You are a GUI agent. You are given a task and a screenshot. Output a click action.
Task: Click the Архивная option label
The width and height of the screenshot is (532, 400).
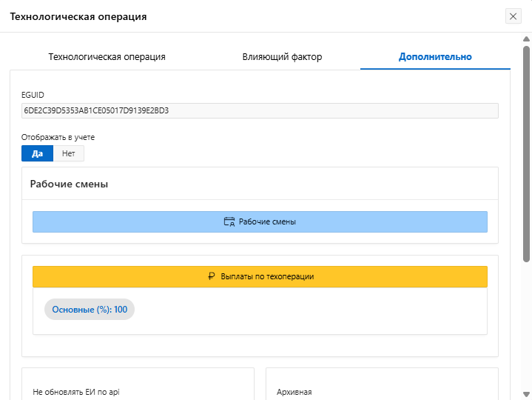coord(294,391)
